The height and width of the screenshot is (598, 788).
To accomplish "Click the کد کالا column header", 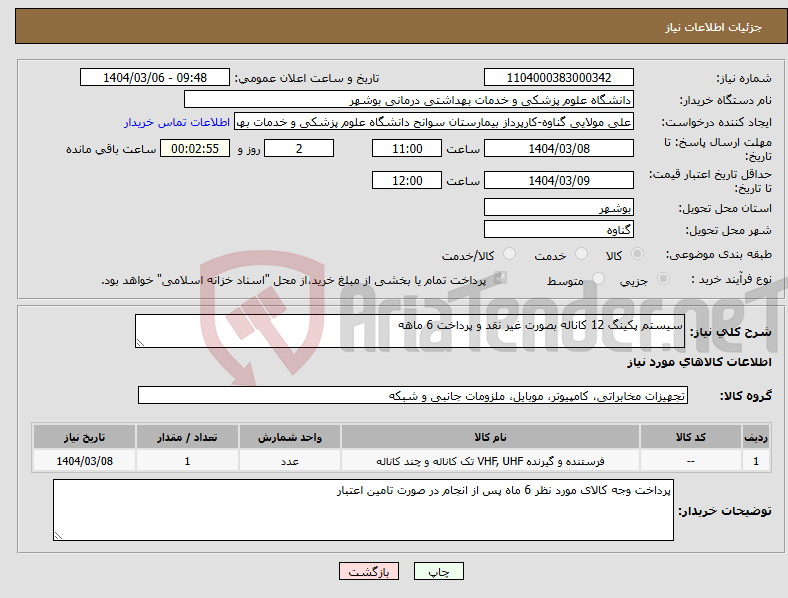I will point(691,437).
